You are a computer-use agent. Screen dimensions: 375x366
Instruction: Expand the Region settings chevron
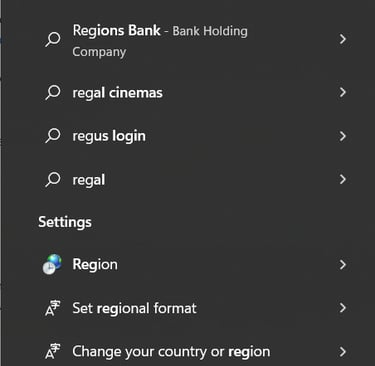point(342,265)
